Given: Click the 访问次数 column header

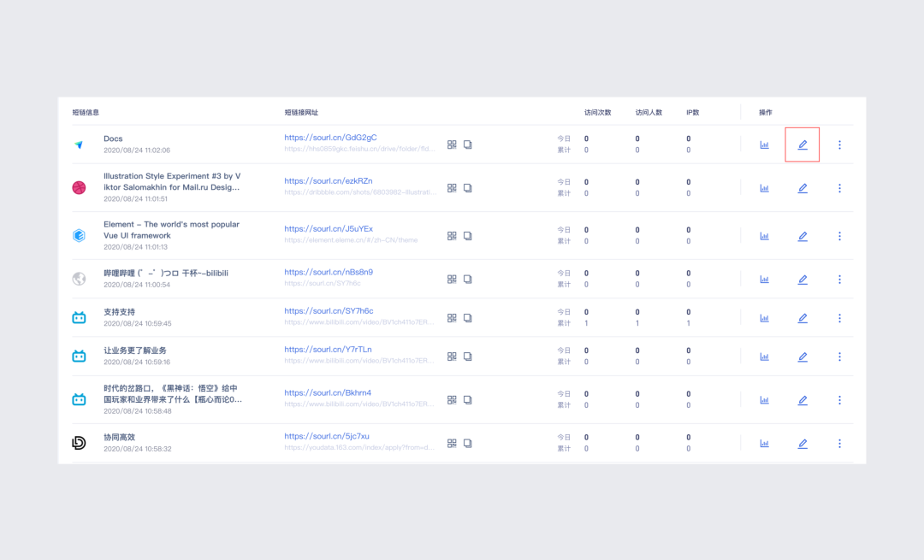Looking at the screenshot, I should click(597, 112).
